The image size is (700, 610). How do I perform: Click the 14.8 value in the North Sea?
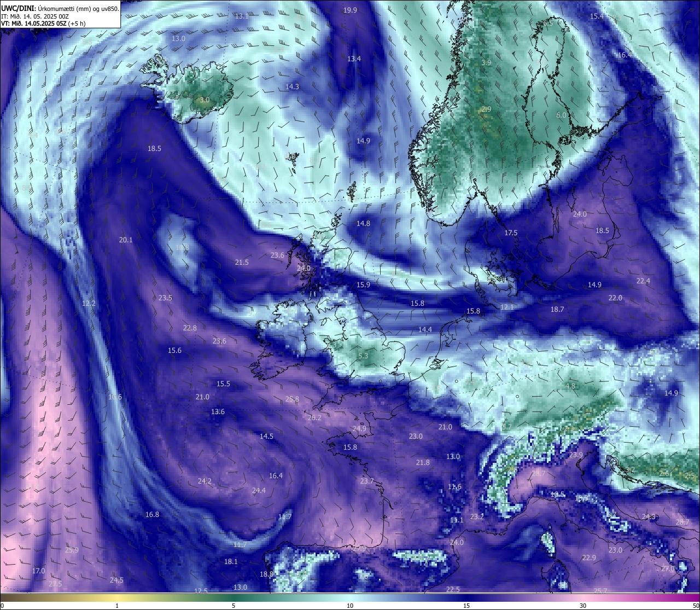363,224
